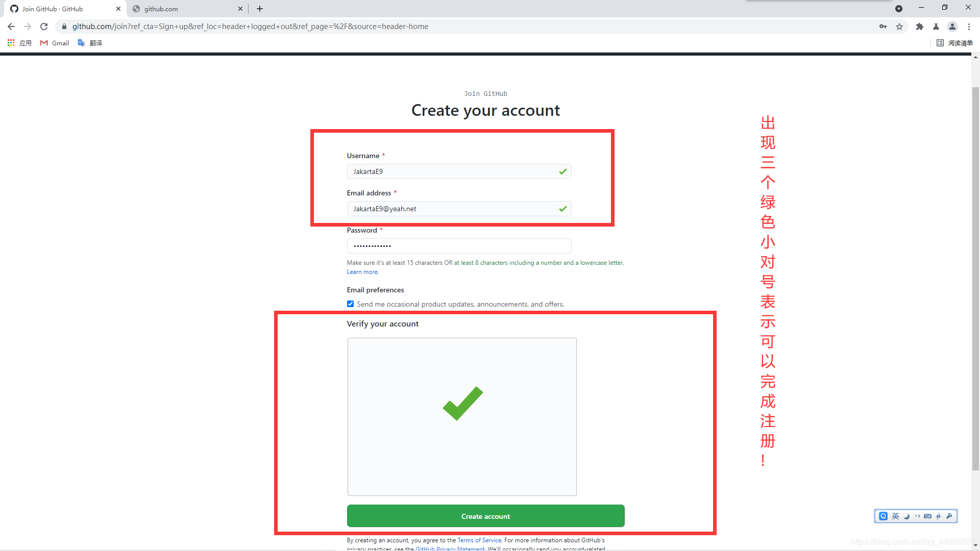Open the Terms of Service link
This screenshot has height=551, width=980.
coord(479,540)
